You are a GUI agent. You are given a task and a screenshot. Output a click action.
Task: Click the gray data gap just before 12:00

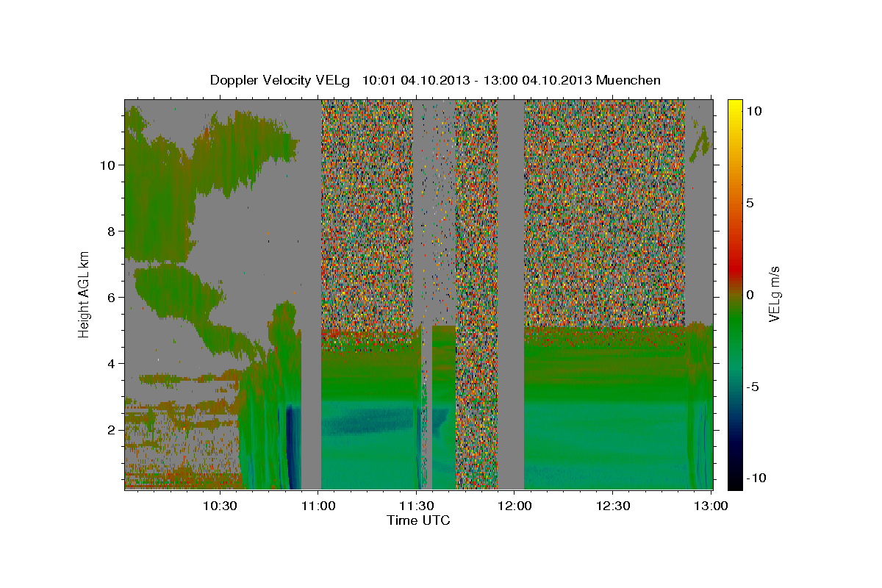[x=511, y=294]
